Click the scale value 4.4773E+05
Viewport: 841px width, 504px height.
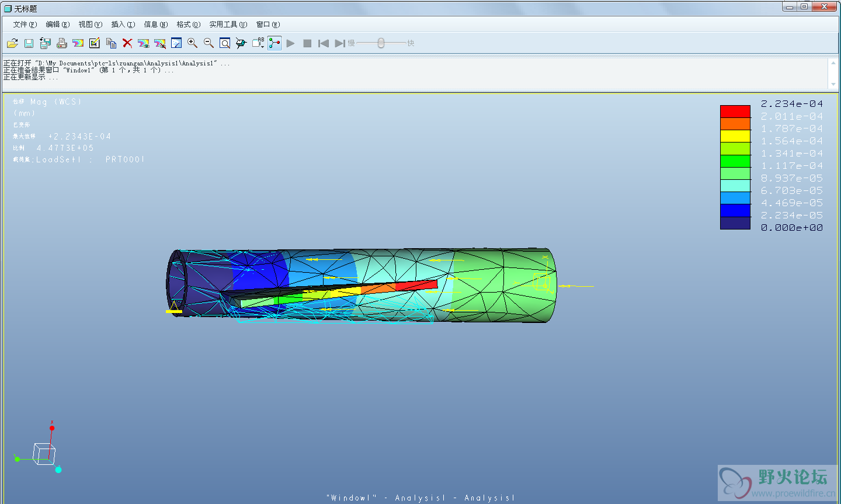[65, 148]
